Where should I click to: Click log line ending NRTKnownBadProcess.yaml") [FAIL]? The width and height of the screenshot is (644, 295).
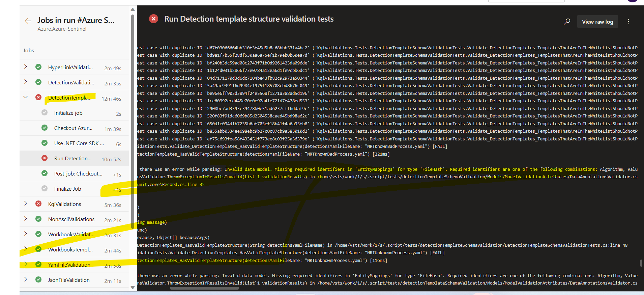[x=292, y=146]
